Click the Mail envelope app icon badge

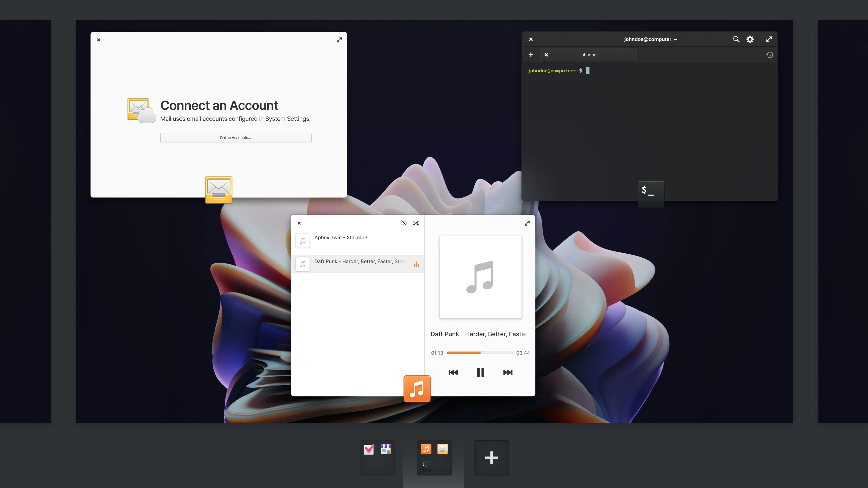218,190
